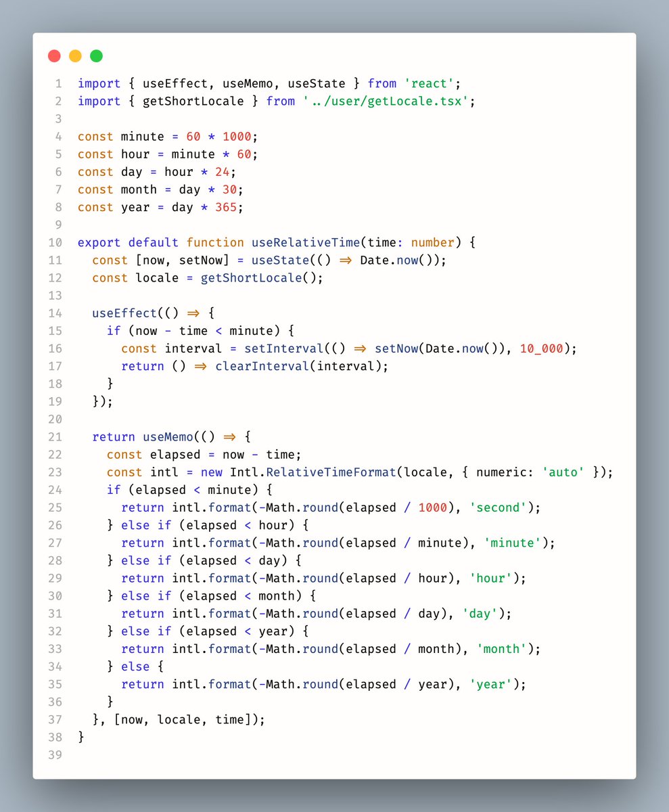669x812 pixels.
Task: Click the dependency array [now, locale, time]
Action: click(x=183, y=719)
